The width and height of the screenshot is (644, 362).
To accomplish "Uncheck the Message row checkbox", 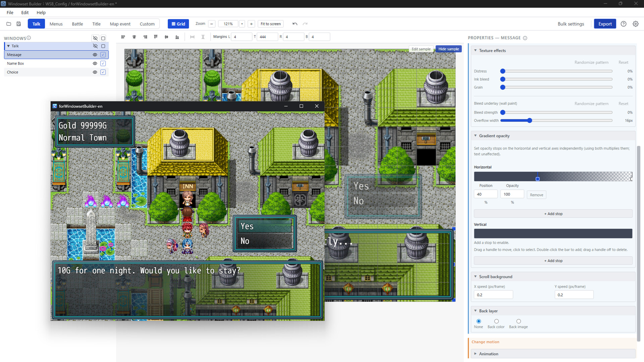I will point(103,55).
